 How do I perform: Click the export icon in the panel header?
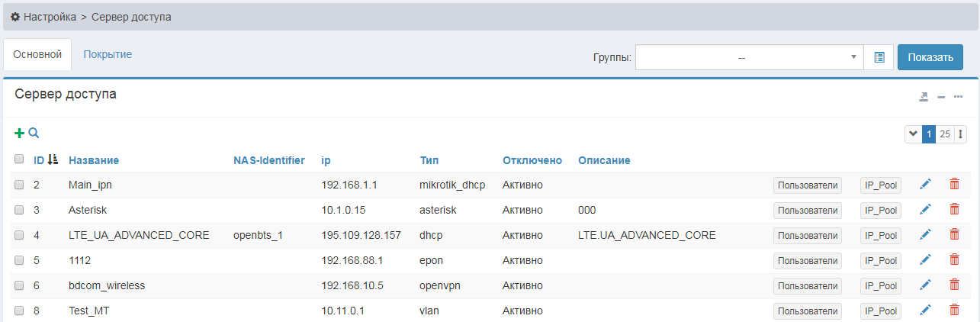[924, 97]
